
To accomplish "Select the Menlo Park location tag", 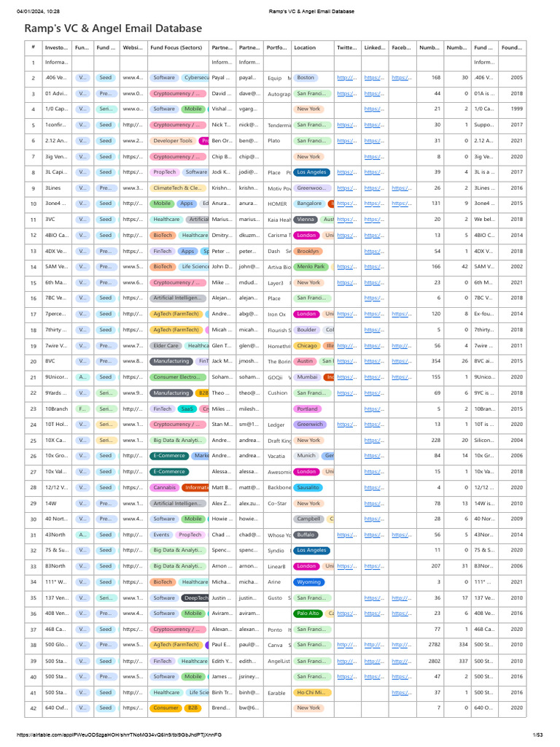I will coord(311,267).
